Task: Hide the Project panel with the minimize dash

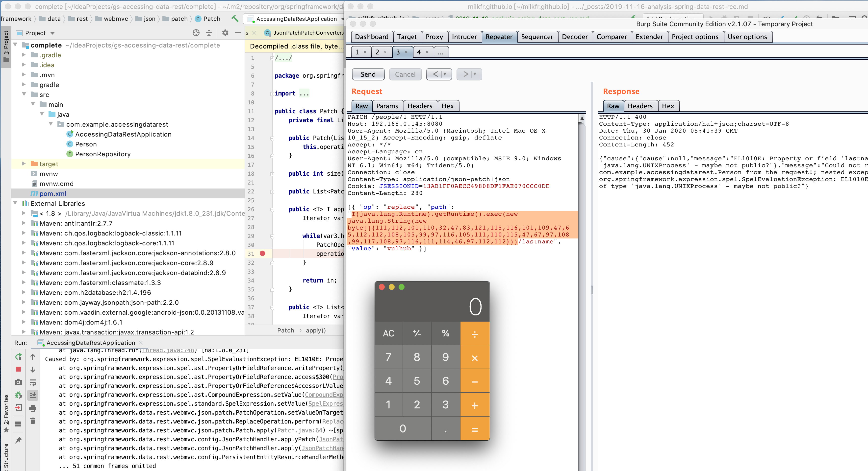Action: click(238, 33)
